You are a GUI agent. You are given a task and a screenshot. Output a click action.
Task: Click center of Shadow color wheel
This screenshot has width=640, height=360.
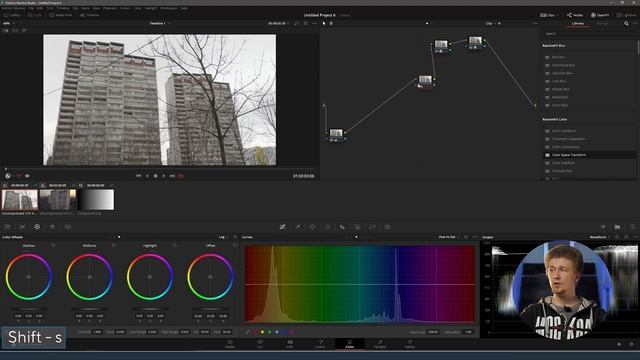(x=29, y=277)
